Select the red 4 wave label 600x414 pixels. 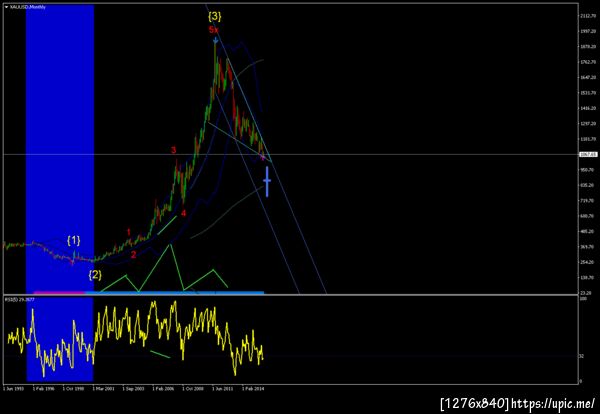pyautogui.click(x=183, y=213)
